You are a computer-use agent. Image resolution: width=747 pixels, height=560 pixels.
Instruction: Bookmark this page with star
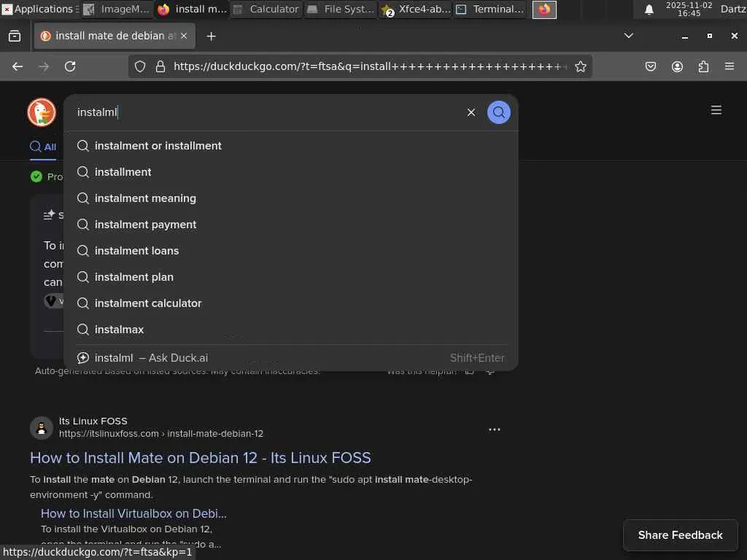coord(580,66)
